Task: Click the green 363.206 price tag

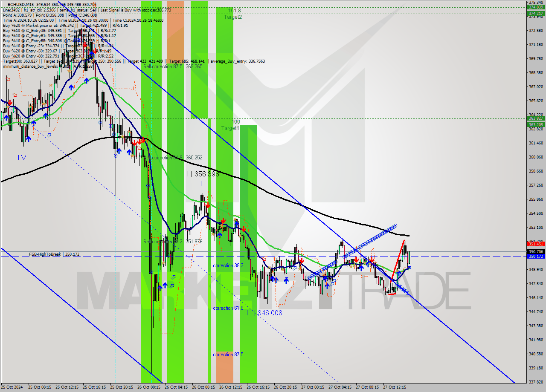Action: point(536,125)
